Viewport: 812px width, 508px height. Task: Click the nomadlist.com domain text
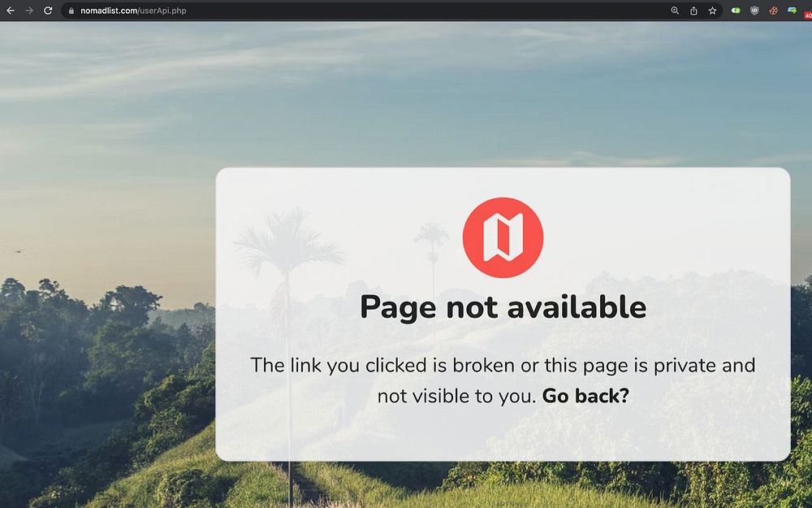(109, 11)
